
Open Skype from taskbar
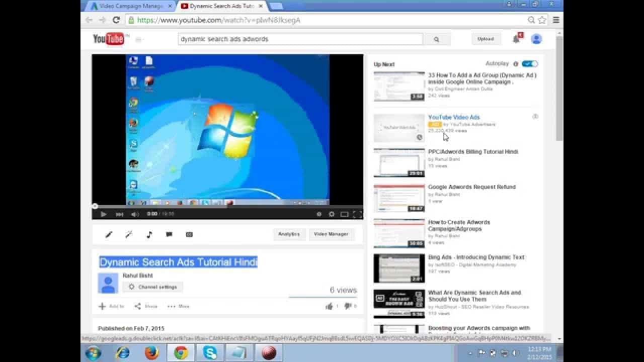[210, 353]
